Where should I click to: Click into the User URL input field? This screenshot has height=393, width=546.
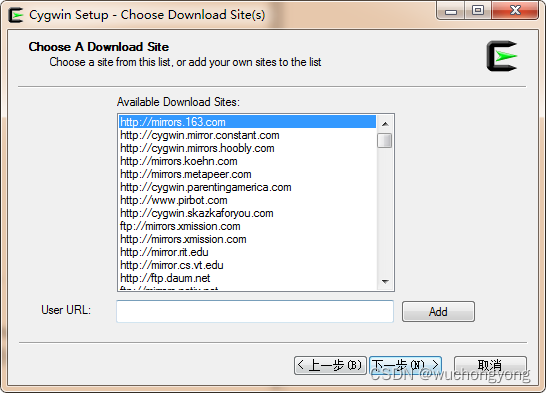pyautogui.click(x=255, y=311)
